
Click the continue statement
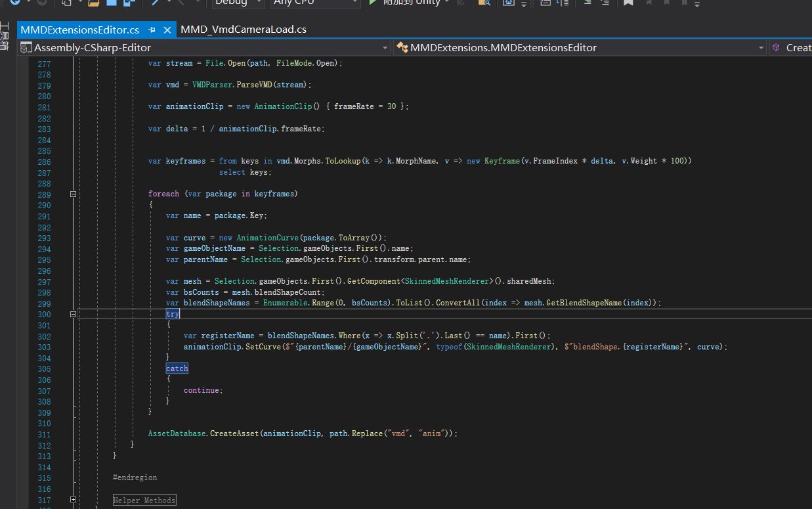click(x=203, y=391)
